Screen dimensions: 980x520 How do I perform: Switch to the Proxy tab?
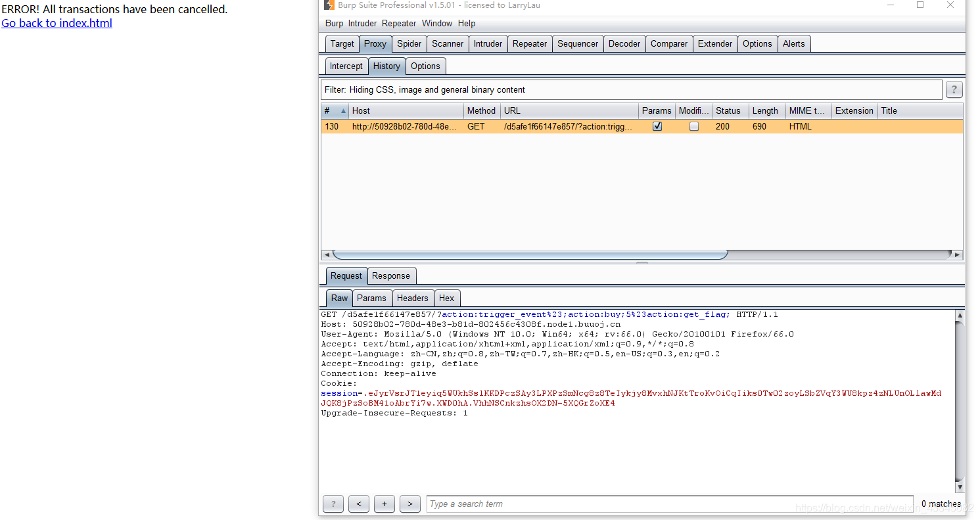pos(375,44)
